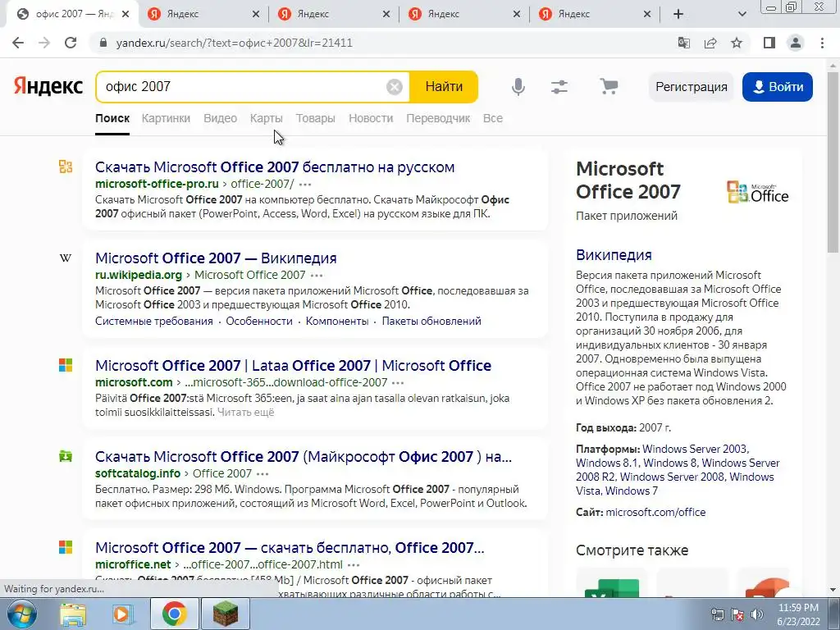Screen dimensions: 840x630
Task: Open the shopping cart icon
Action: 609,86
